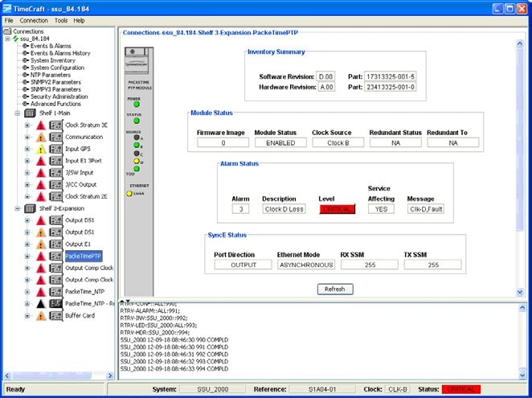Select Security Administration in the tree
Viewport: 532px width, 398px height.
[x=59, y=96]
